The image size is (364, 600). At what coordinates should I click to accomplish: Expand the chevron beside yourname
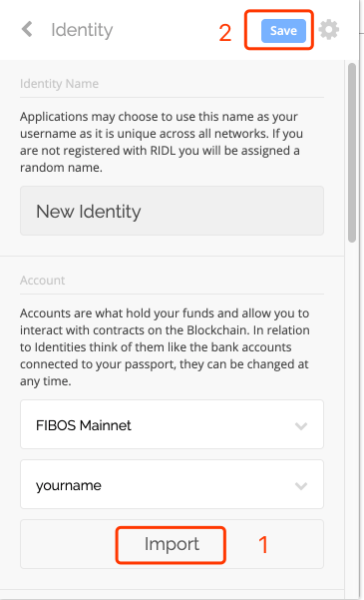(x=301, y=486)
